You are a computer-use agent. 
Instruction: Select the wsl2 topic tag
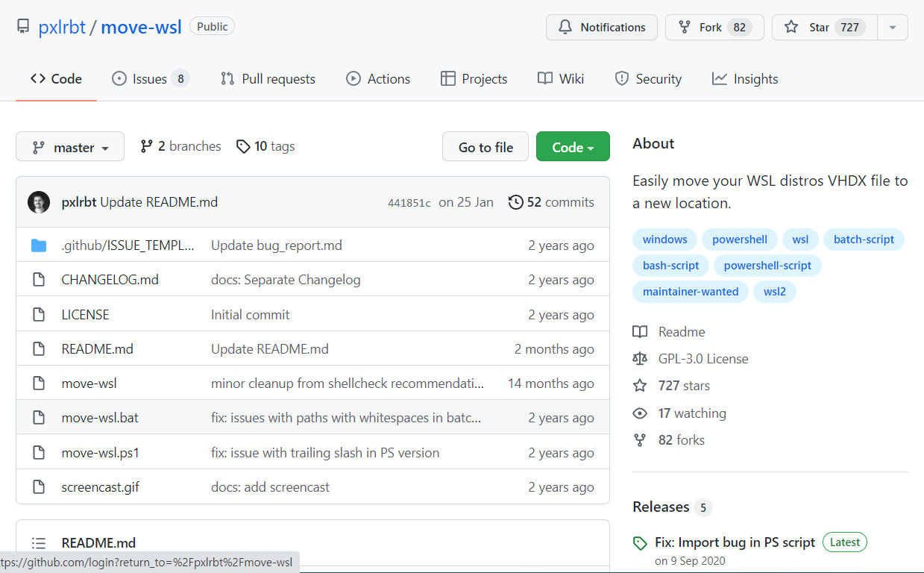[775, 292]
